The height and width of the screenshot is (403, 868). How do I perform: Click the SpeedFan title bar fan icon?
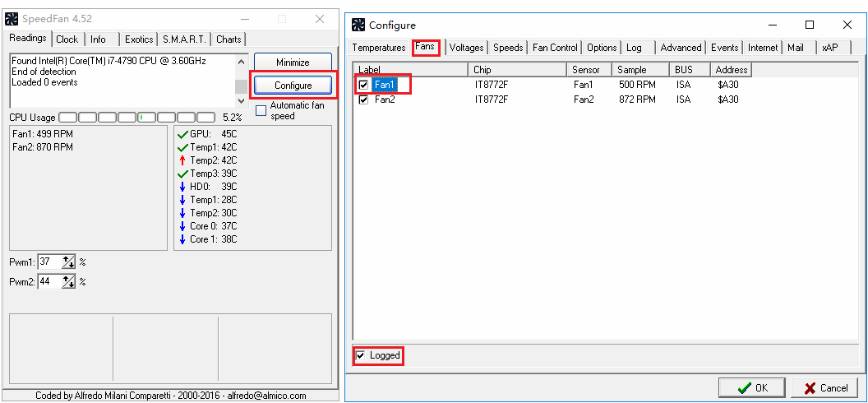[x=12, y=19]
